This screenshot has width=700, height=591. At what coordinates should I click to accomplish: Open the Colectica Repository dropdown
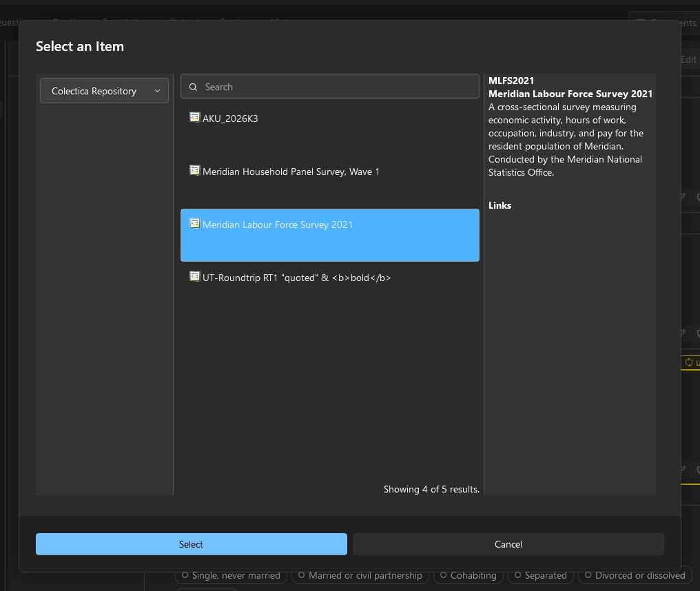coord(104,91)
